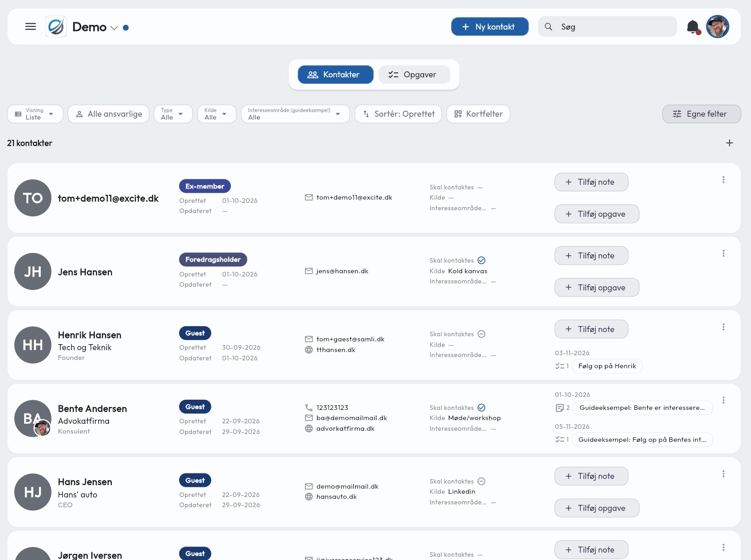Change sorting via Sortér: Oprettet
The image size is (751, 560).
click(398, 114)
